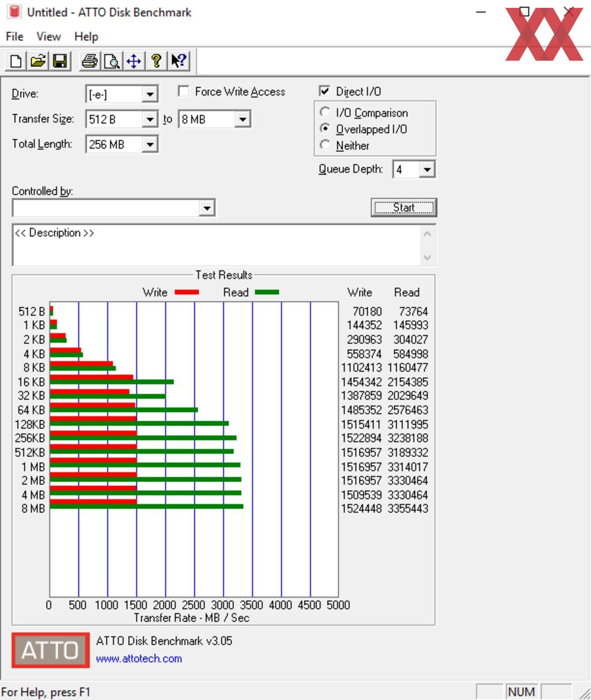
Task: Select the Overlapped I/O radio button
Action: click(x=325, y=129)
